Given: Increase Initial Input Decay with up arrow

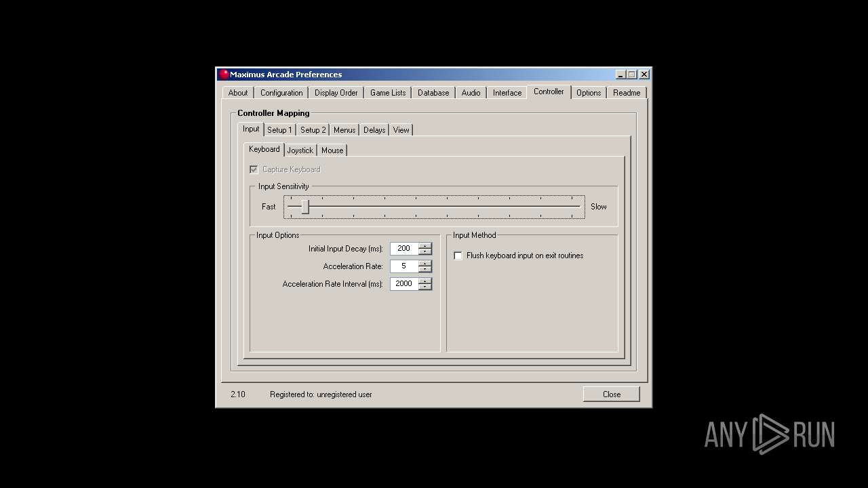Looking at the screenshot, I should pyautogui.click(x=425, y=246).
